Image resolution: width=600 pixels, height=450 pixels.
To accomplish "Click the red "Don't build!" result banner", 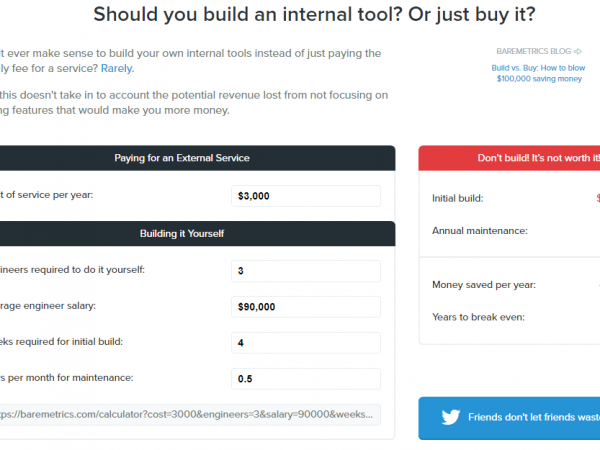I will click(x=509, y=158).
